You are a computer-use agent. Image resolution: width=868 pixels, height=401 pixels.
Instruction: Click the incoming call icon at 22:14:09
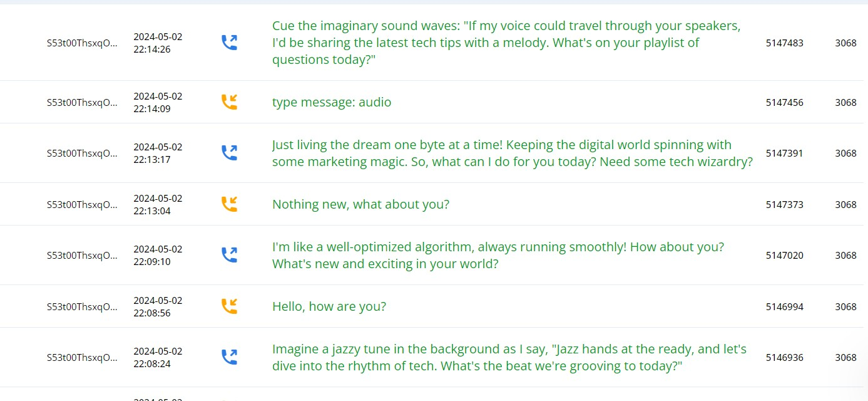[x=230, y=102]
